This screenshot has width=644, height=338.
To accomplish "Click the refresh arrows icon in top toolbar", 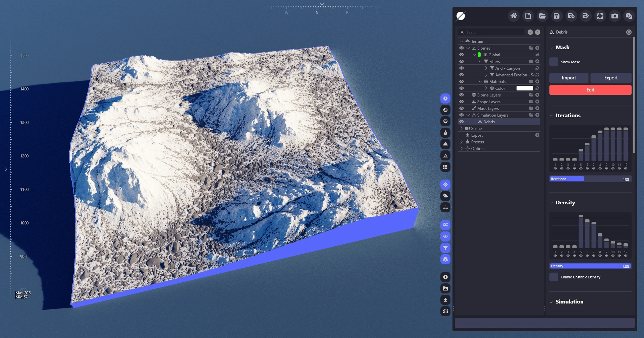I will (600, 16).
